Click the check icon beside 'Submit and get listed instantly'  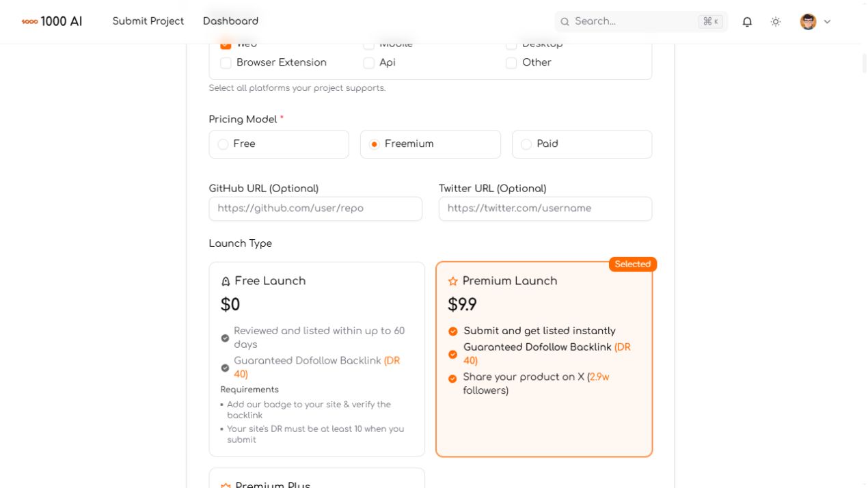pos(452,331)
